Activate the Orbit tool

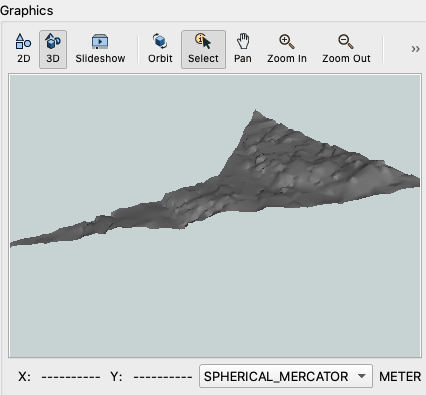click(160, 49)
